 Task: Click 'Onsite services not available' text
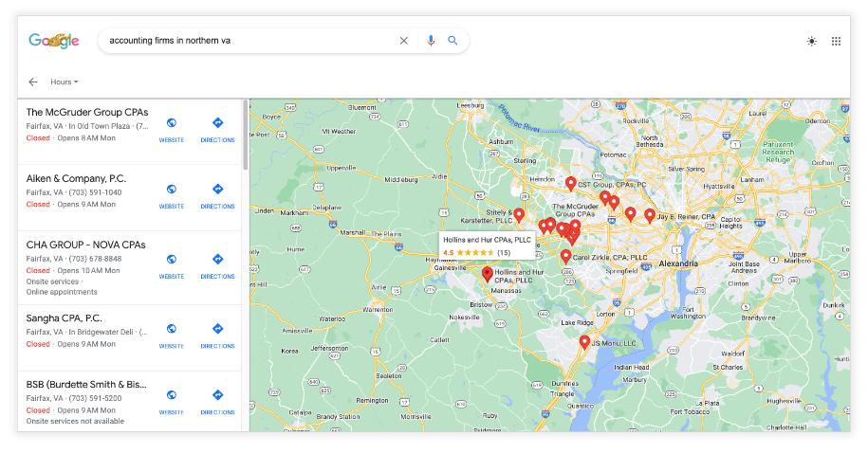point(75,422)
